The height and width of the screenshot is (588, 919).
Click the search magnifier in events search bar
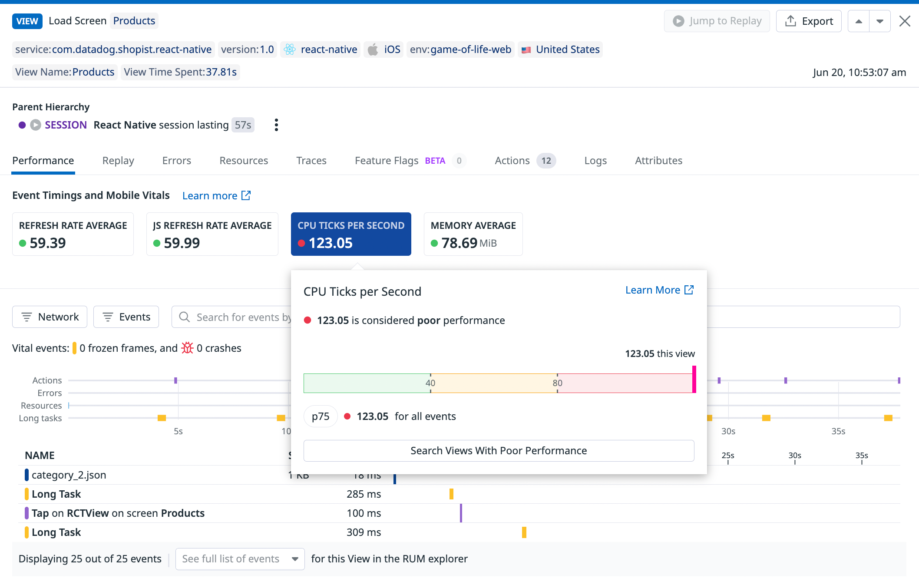(184, 317)
